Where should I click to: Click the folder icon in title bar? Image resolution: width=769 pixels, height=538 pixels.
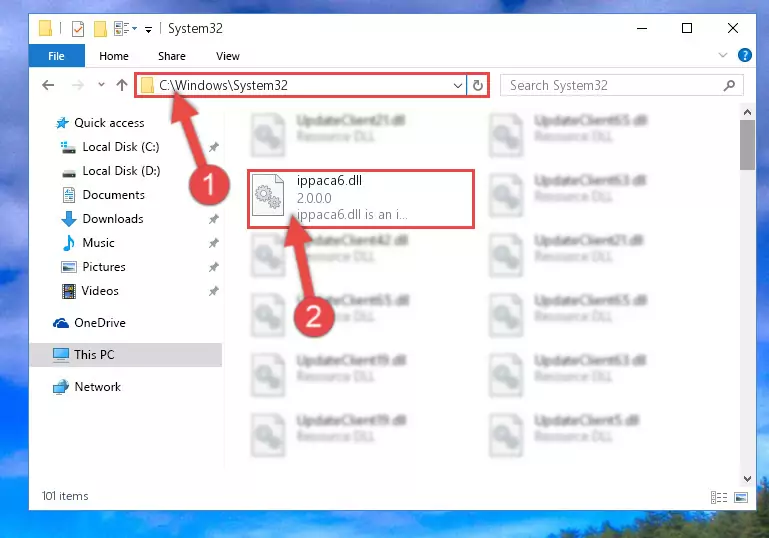[45, 28]
